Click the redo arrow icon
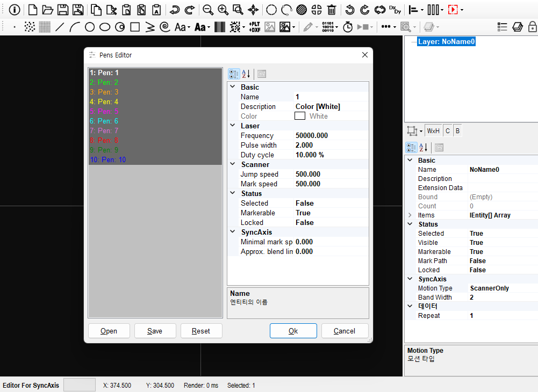Screen dimensions: 538x392 (x=190, y=10)
